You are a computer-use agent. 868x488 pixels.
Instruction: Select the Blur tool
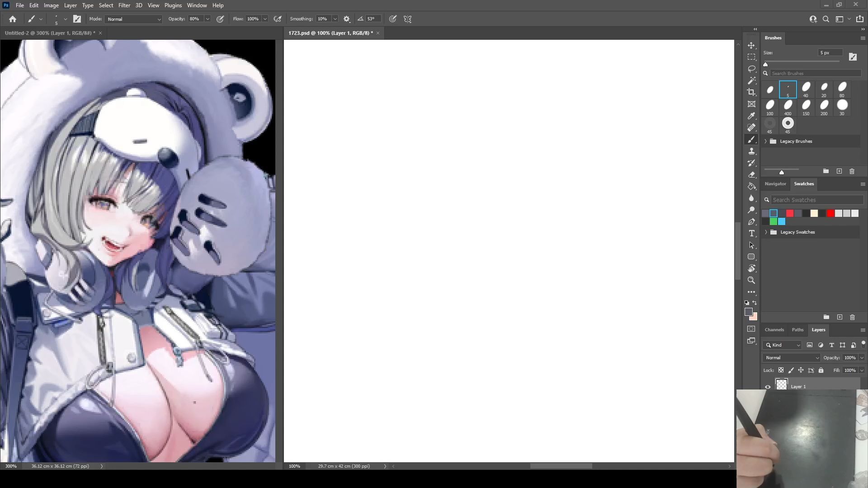click(751, 198)
